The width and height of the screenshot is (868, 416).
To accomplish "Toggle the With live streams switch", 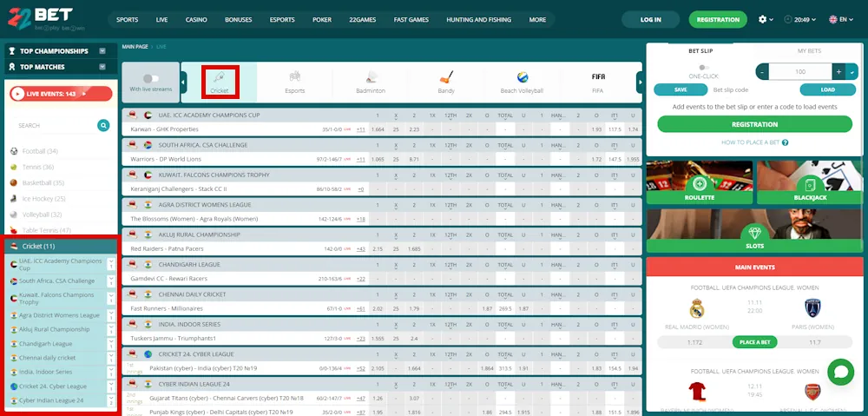I will coord(150,78).
